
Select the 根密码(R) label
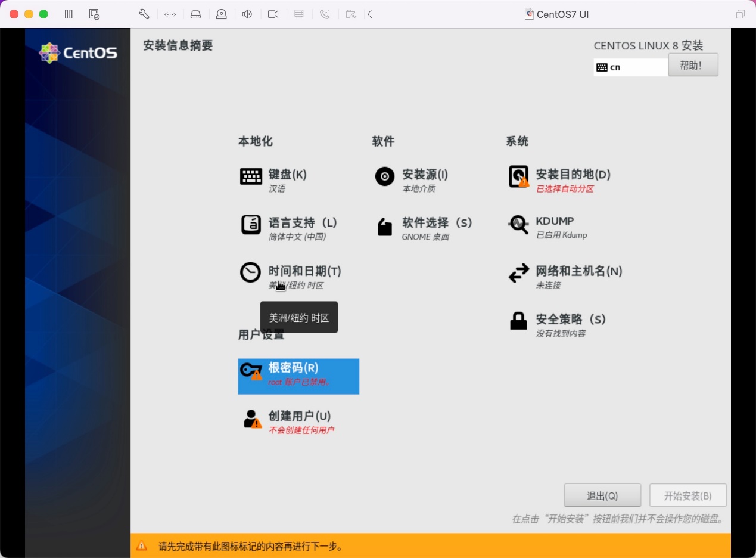[293, 368]
